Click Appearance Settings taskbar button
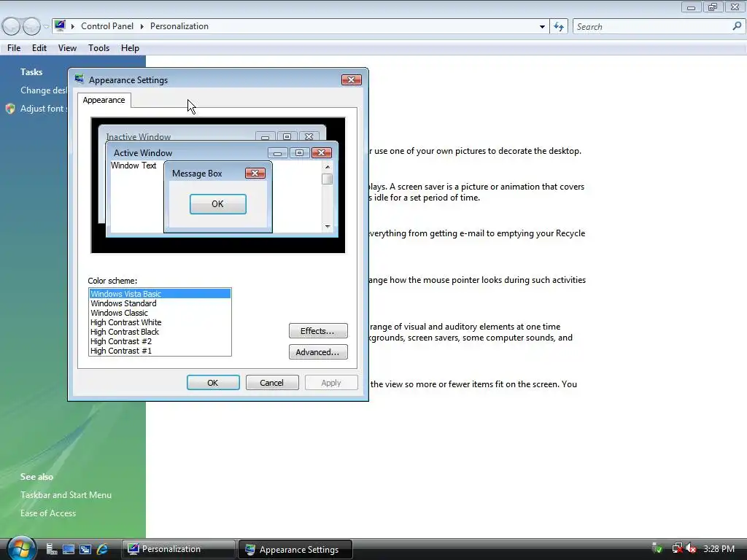The height and width of the screenshot is (560, 747). point(295,549)
